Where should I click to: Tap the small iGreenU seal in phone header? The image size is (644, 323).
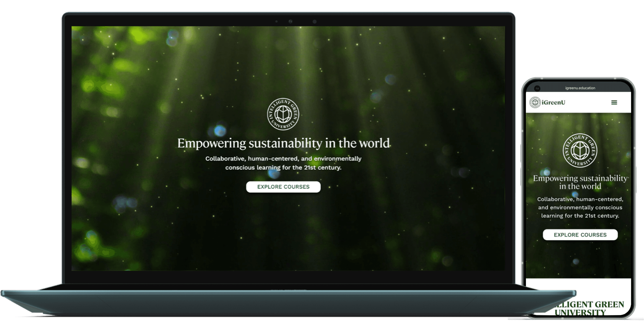coord(535,102)
